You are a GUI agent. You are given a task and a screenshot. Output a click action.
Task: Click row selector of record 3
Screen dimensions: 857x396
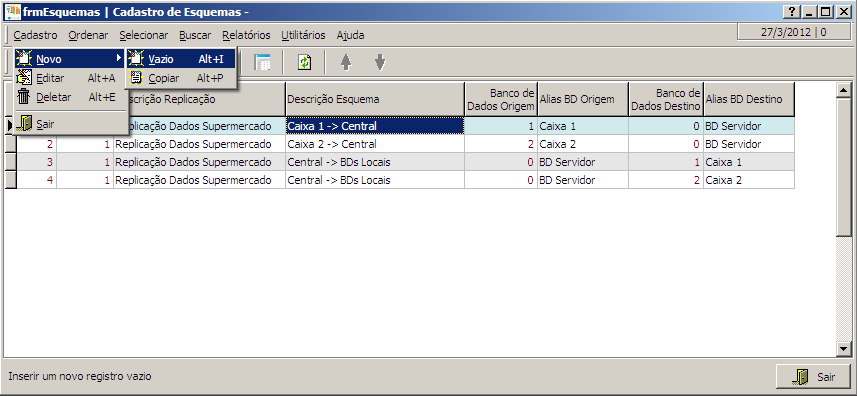11,162
